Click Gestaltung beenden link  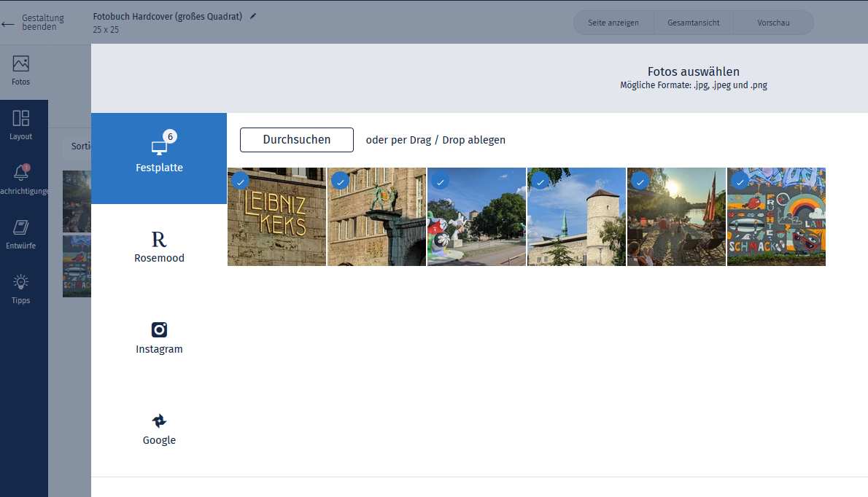(x=42, y=22)
